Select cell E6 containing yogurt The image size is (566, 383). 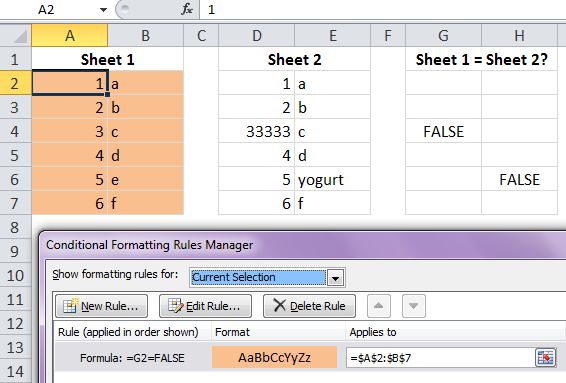pos(332,179)
